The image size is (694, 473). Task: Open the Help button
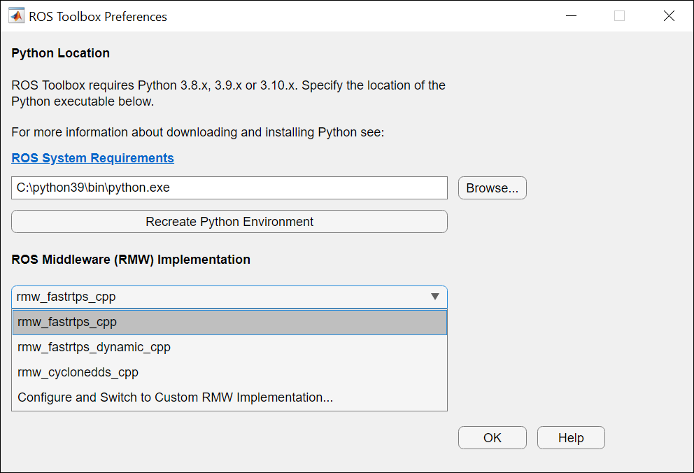pos(570,438)
